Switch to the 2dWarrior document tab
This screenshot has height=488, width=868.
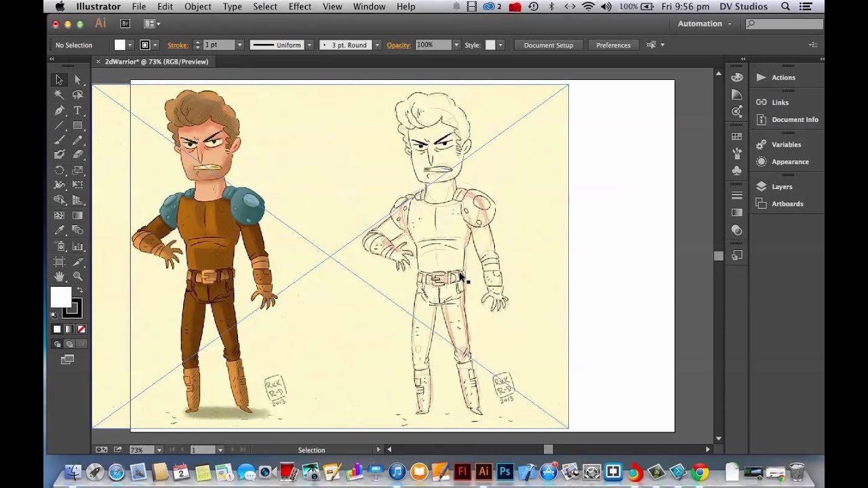(x=157, y=62)
